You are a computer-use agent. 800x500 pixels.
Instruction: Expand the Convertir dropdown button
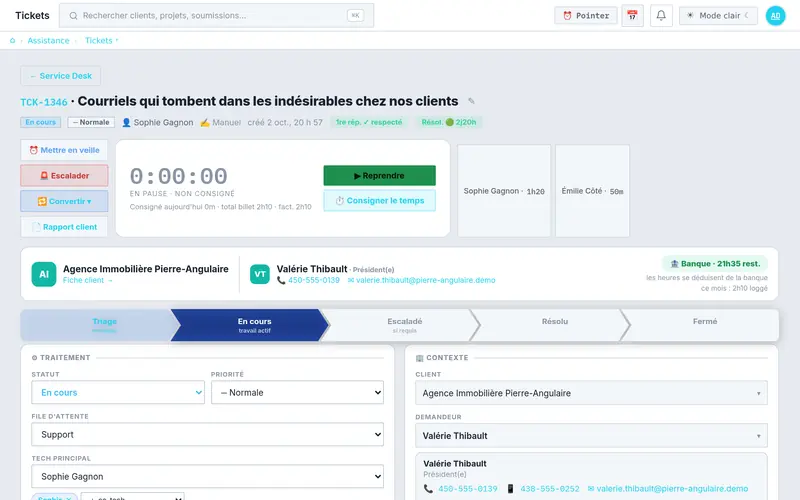64,201
